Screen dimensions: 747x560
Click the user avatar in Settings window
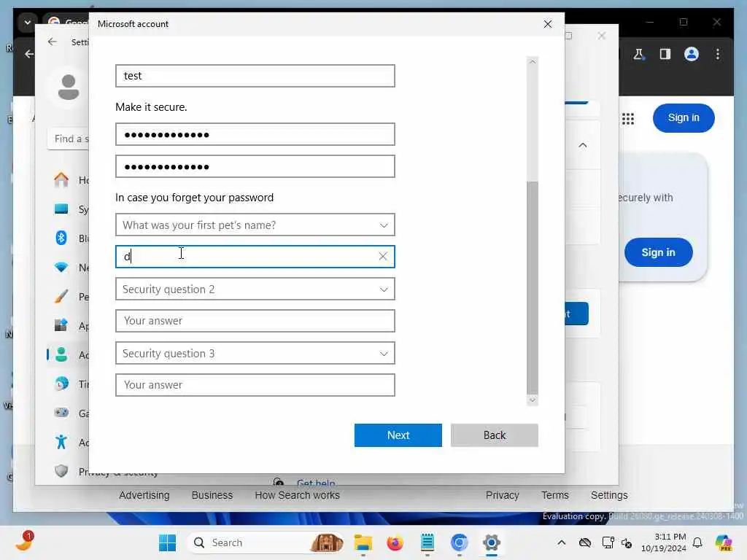point(69,87)
